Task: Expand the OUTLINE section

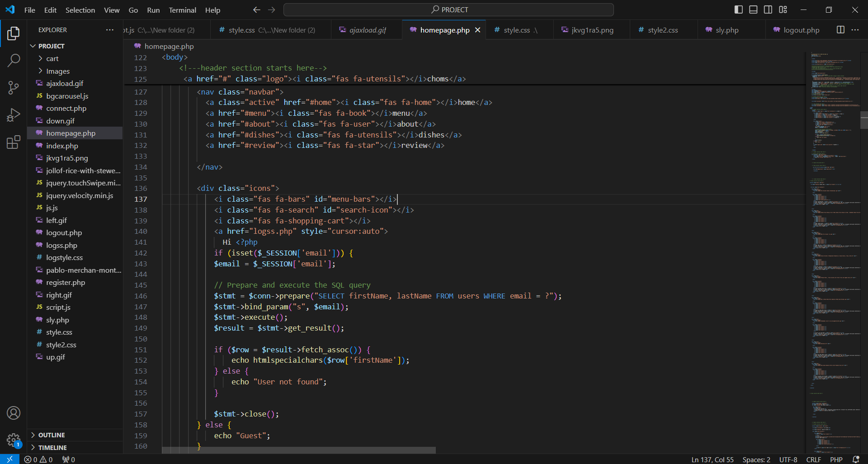Action: [x=52, y=435]
